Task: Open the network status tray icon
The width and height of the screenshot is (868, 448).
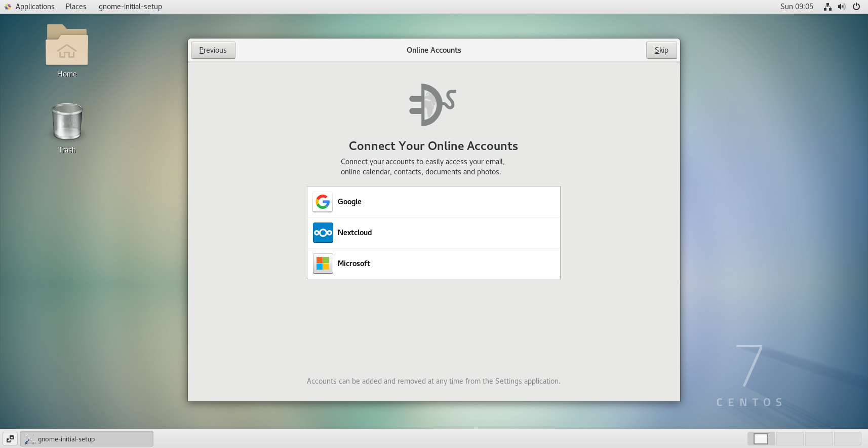Action: pos(827,7)
